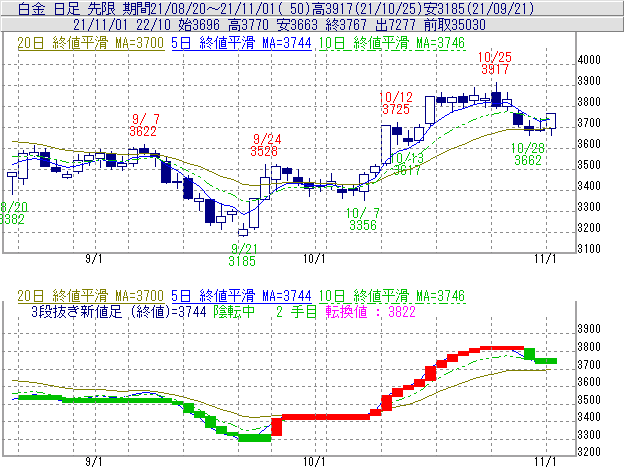624x475 pixels.
Task: Click the long red flat bar on the three-line break chart
Action: click(x=326, y=417)
